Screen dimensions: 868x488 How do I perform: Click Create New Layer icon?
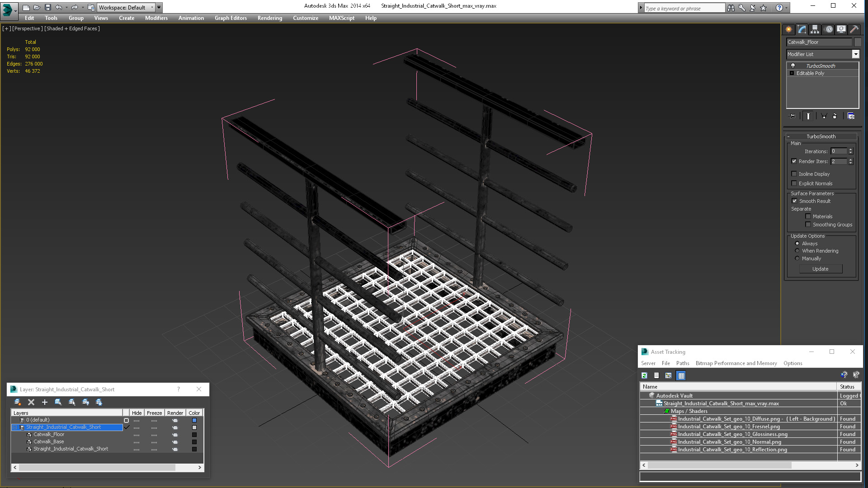point(18,402)
